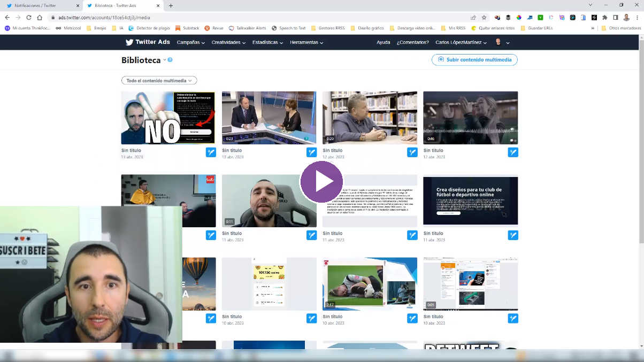Expand the Campañas menu

tap(190, 42)
